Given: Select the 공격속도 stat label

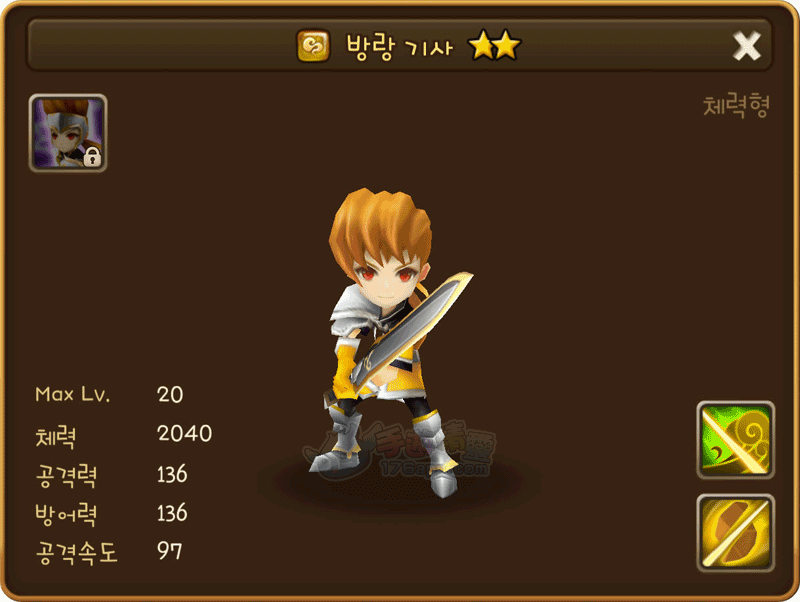Looking at the screenshot, I should point(77,553).
